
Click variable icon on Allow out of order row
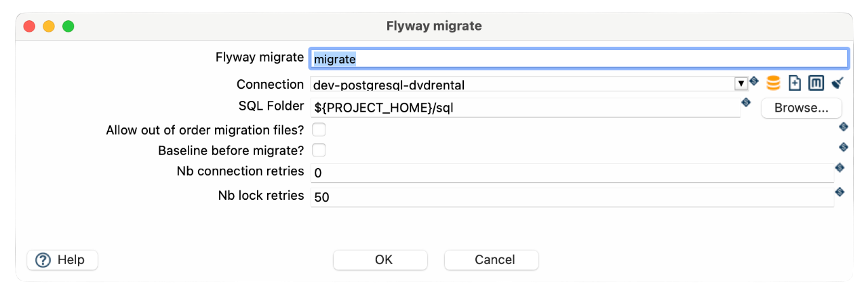[844, 126]
